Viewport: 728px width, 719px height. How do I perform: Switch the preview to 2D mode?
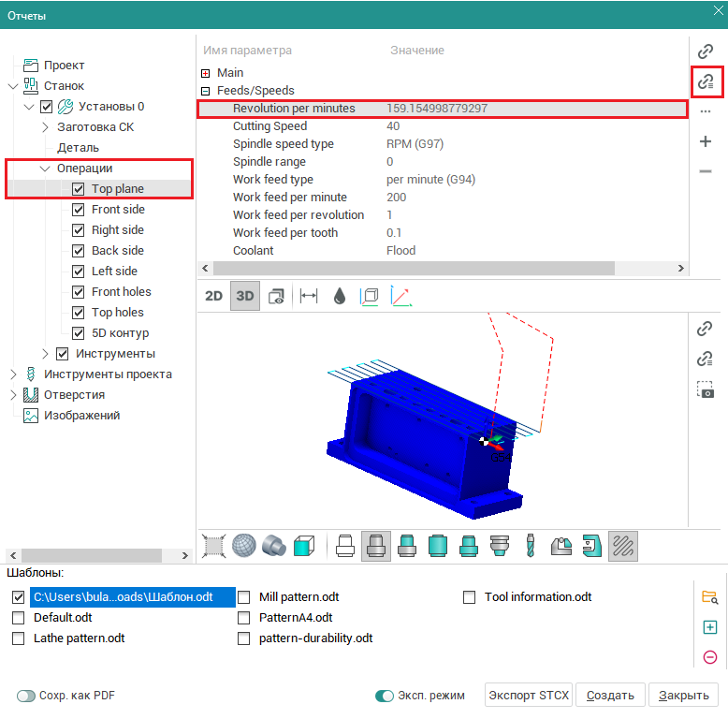[213, 296]
